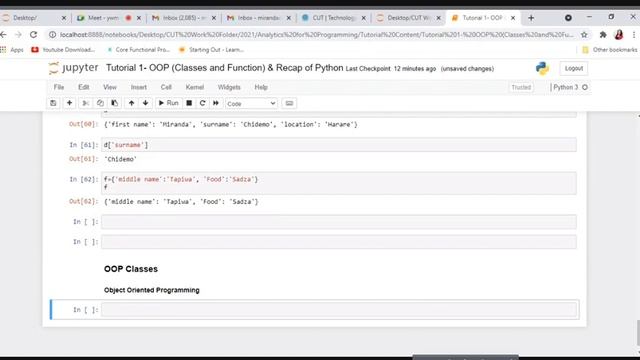Viewport: 640px width, 360px height.
Task: Copy selected cells icon
Action: [100, 103]
